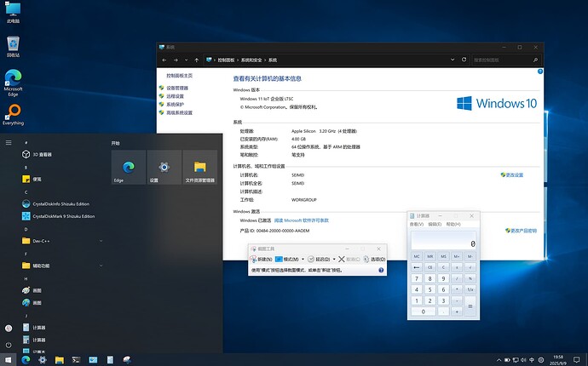Click the up arrow in System window navigation
The image size is (588, 366).
tap(197, 60)
